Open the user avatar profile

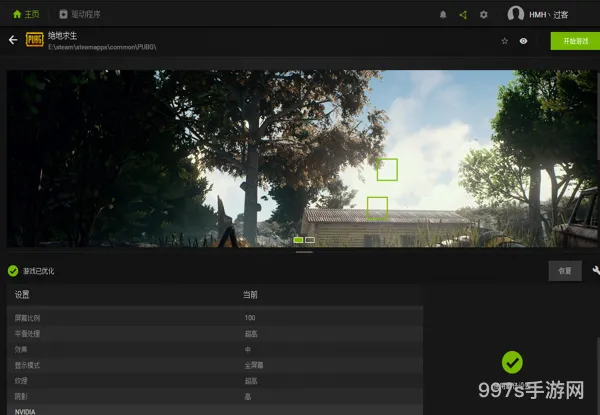pos(515,14)
